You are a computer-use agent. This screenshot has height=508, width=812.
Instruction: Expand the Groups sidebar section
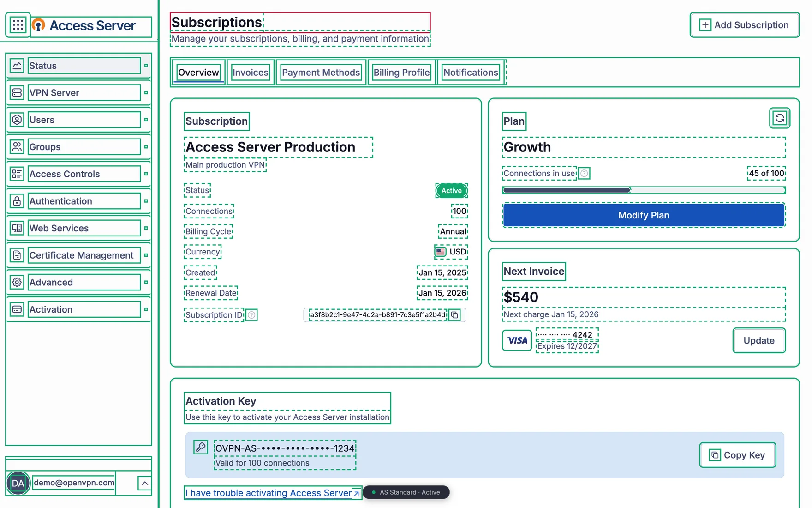click(146, 147)
